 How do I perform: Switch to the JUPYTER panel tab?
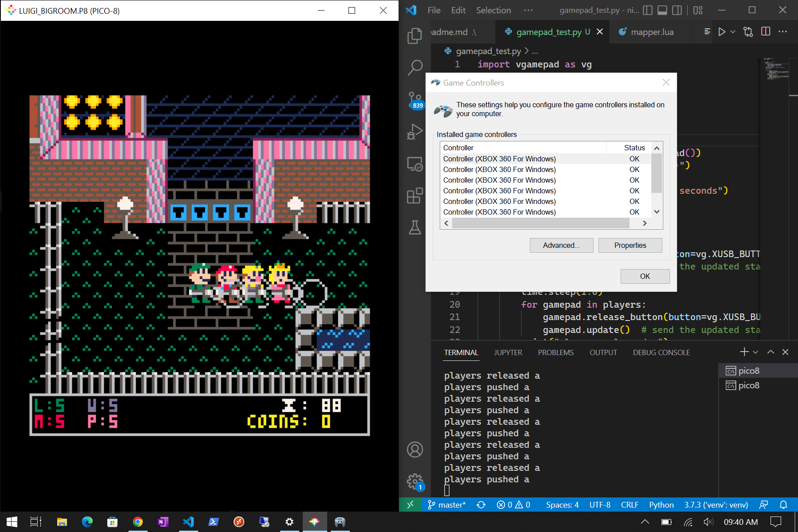point(508,352)
